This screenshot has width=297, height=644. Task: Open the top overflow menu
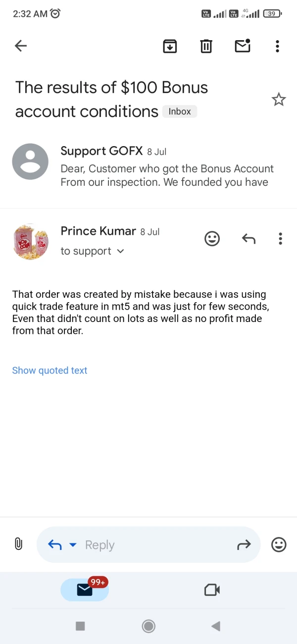(277, 46)
